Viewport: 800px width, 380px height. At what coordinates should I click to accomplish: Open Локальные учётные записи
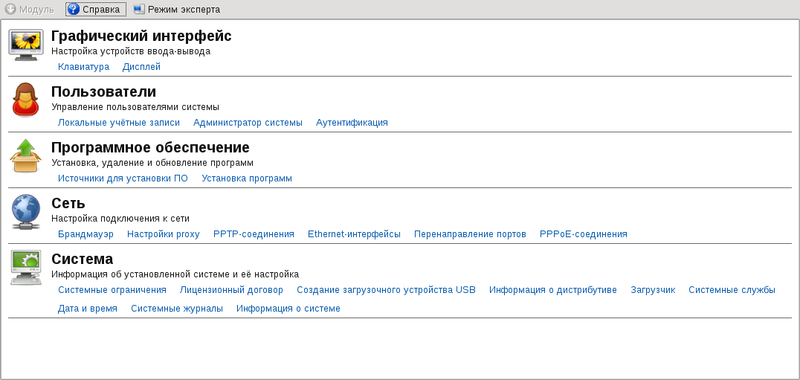coord(119,122)
